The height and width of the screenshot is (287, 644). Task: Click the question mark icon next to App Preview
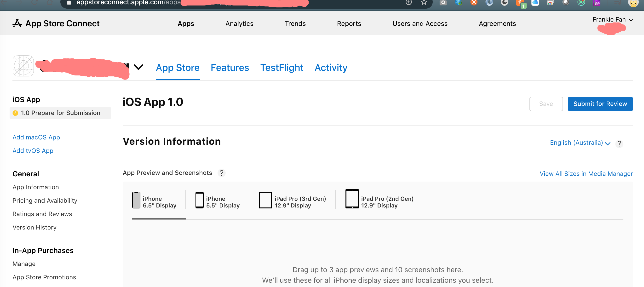tap(221, 173)
